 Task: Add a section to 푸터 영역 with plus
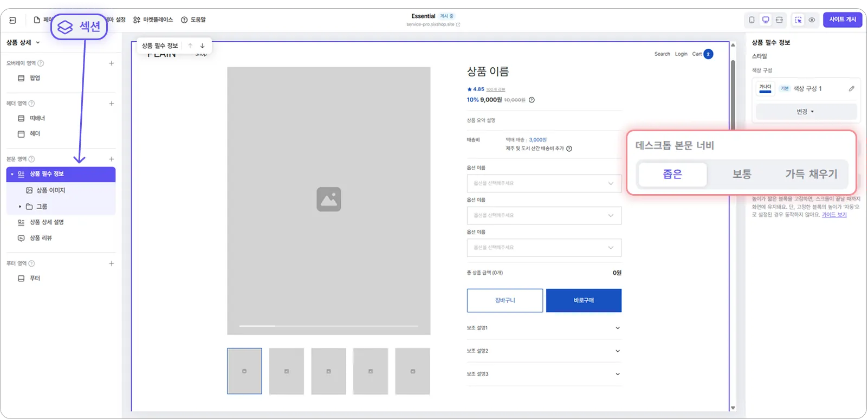click(x=112, y=264)
